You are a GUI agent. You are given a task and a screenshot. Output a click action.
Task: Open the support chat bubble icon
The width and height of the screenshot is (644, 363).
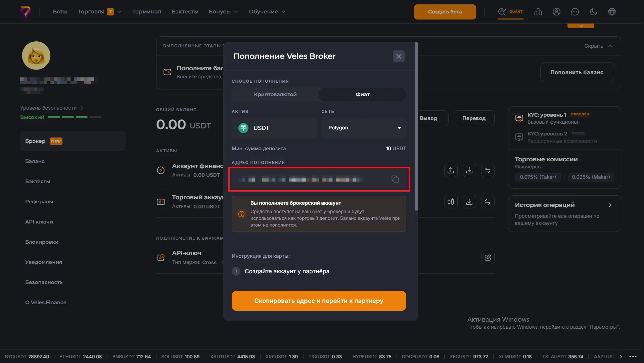point(575,12)
